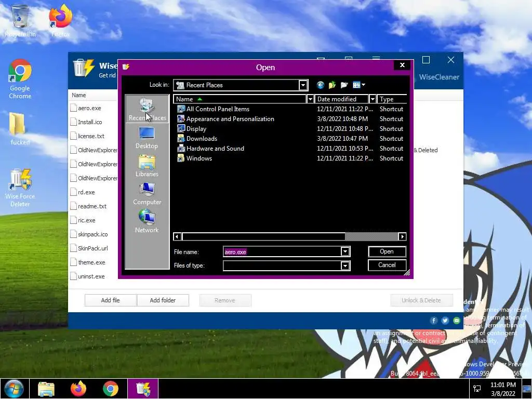Select Hardware and Sound shortcut
Viewport: 532px width, 399px height.
[x=290, y=148]
